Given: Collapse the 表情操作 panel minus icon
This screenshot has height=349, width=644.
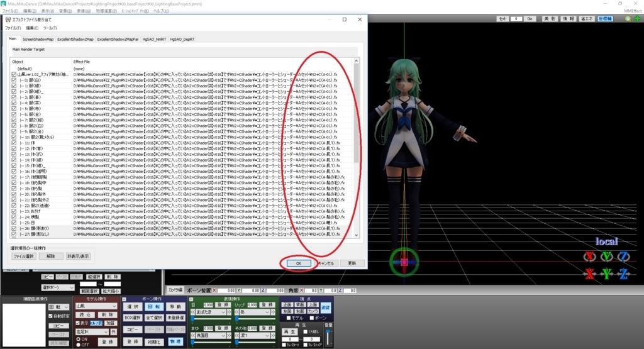Looking at the screenshot, I should tap(192, 299).
